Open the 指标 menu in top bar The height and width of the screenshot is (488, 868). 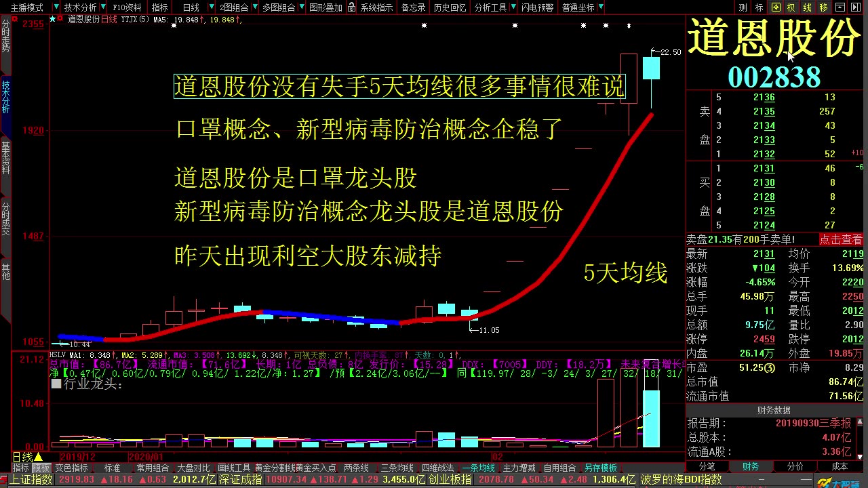159,7
